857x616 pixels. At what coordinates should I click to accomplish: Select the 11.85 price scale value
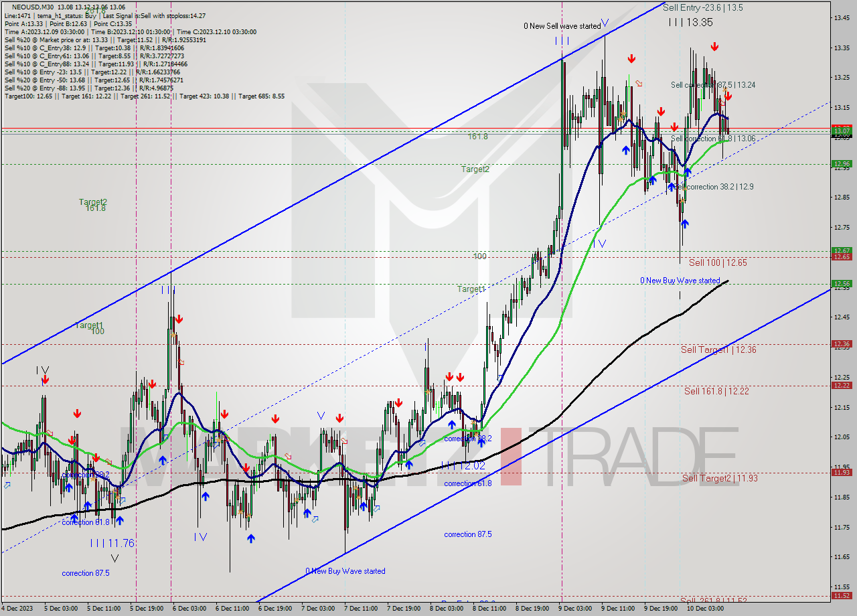[842, 497]
